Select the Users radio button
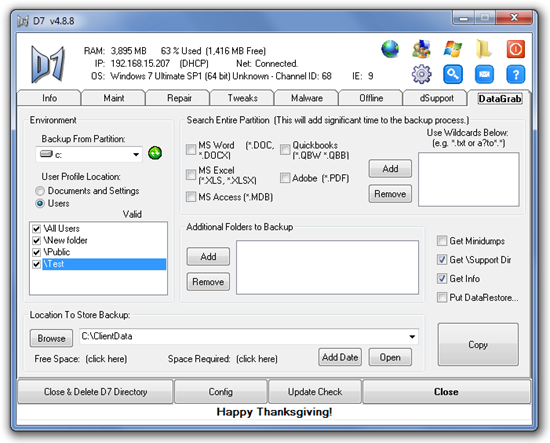The height and width of the screenshot is (443, 550). point(40,203)
